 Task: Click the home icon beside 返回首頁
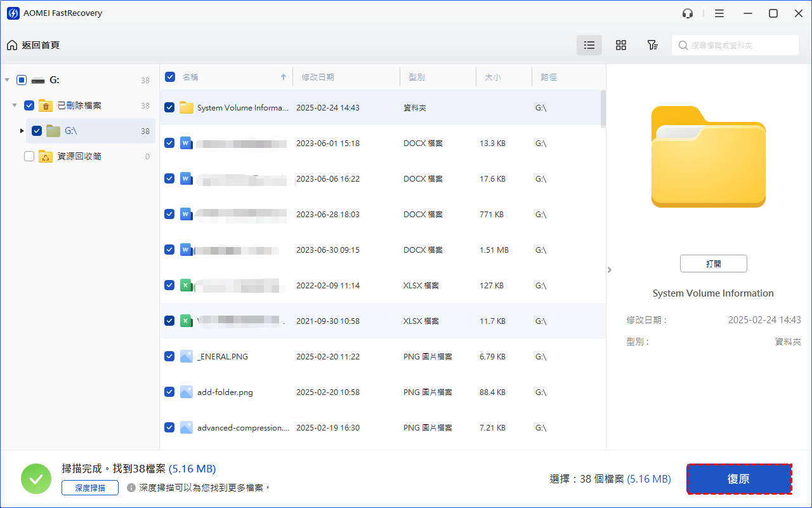[x=12, y=45]
